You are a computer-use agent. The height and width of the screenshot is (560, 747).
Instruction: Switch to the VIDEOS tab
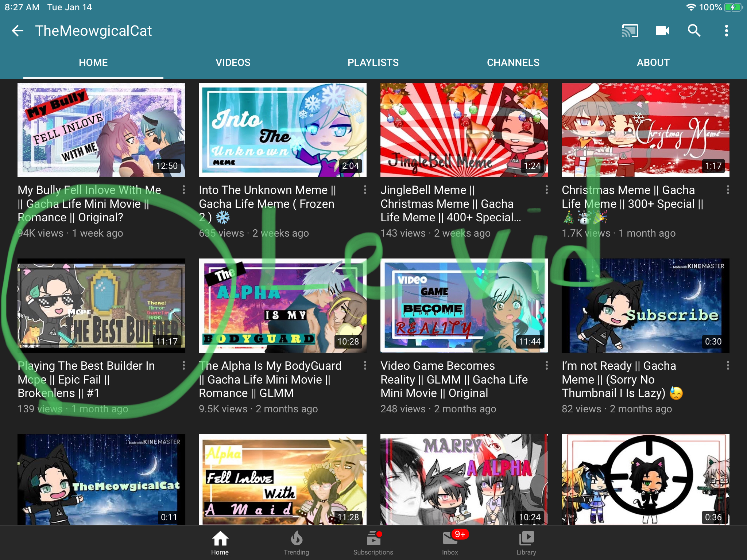pyautogui.click(x=233, y=62)
